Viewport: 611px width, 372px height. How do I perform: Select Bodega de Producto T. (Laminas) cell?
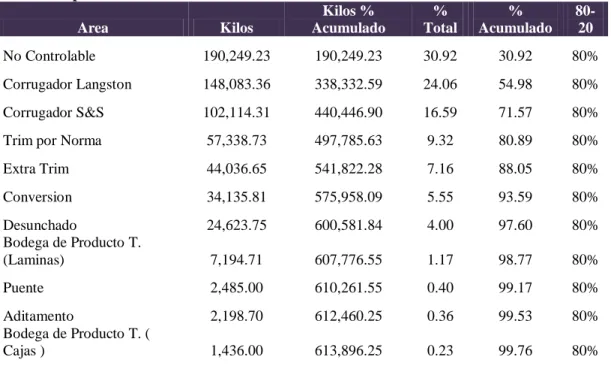click(72, 251)
